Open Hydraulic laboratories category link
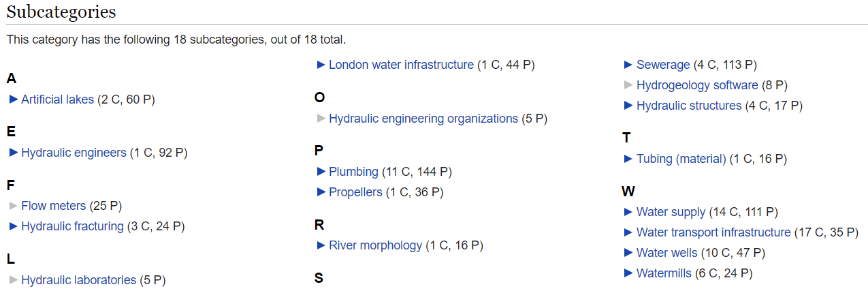 (x=79, y=280)
